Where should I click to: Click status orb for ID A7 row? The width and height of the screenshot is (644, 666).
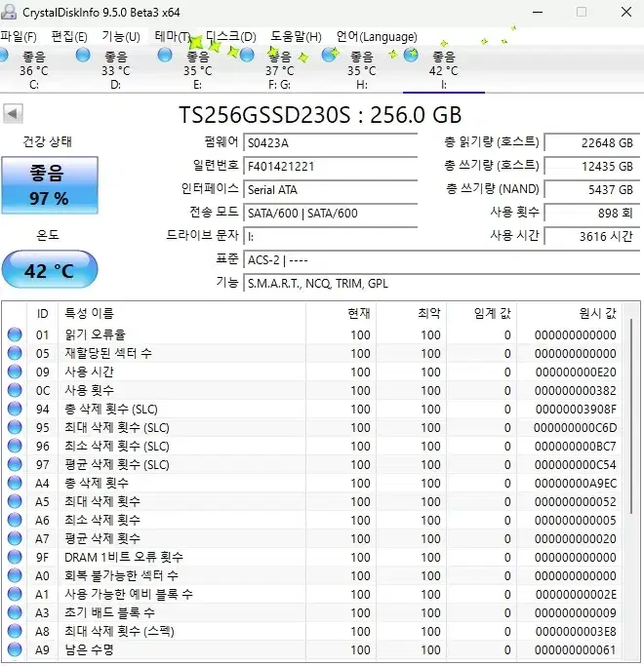pos(15,538)
